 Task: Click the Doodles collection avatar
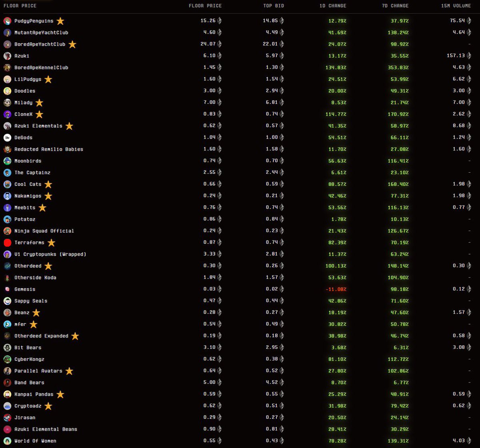(7, 91)
